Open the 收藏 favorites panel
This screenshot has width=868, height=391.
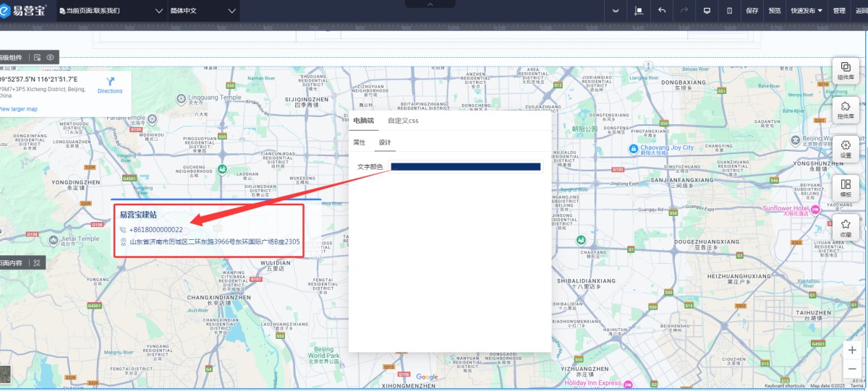point(846,228)
